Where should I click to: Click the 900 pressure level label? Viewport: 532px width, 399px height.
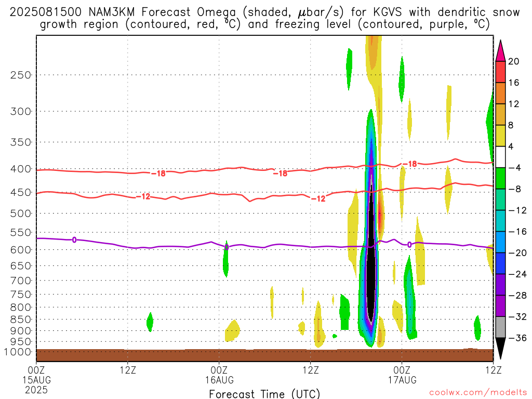(21, 331)
